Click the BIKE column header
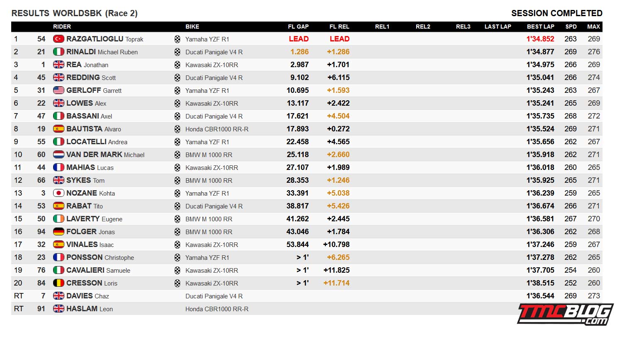 [x=192, y=27]
